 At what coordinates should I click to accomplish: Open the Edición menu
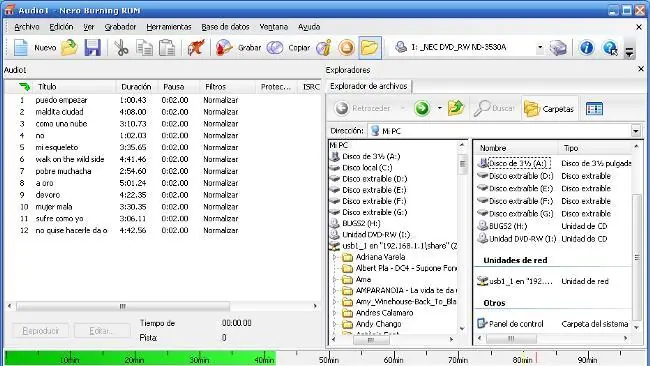pos(61,27)
